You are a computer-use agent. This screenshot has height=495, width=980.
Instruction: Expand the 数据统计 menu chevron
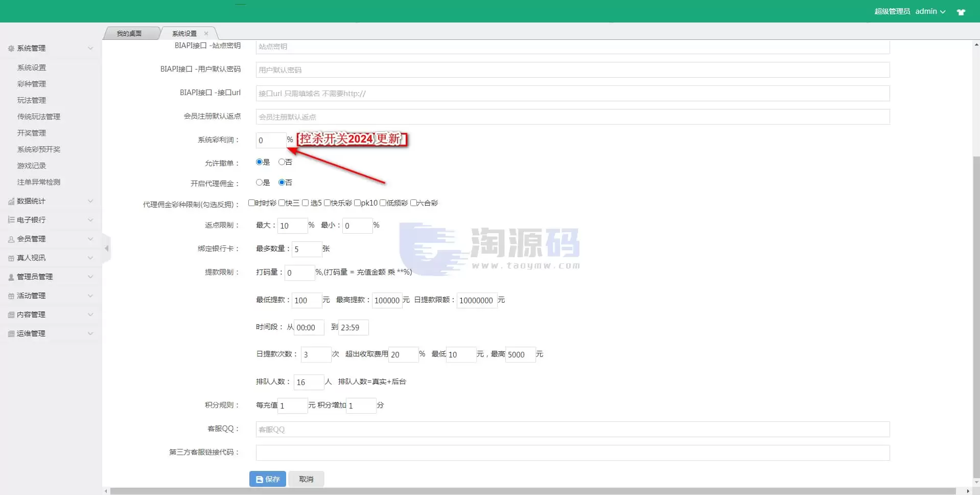tap(90, 201)
